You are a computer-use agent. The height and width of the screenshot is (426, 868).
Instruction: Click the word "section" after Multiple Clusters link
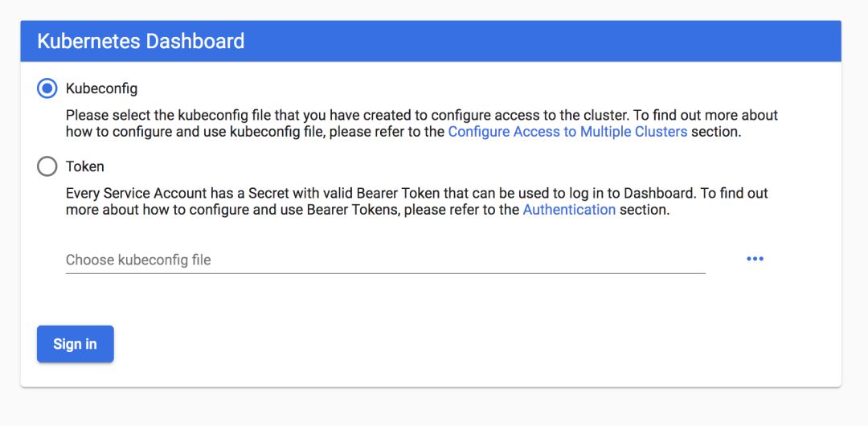(714, 132)
